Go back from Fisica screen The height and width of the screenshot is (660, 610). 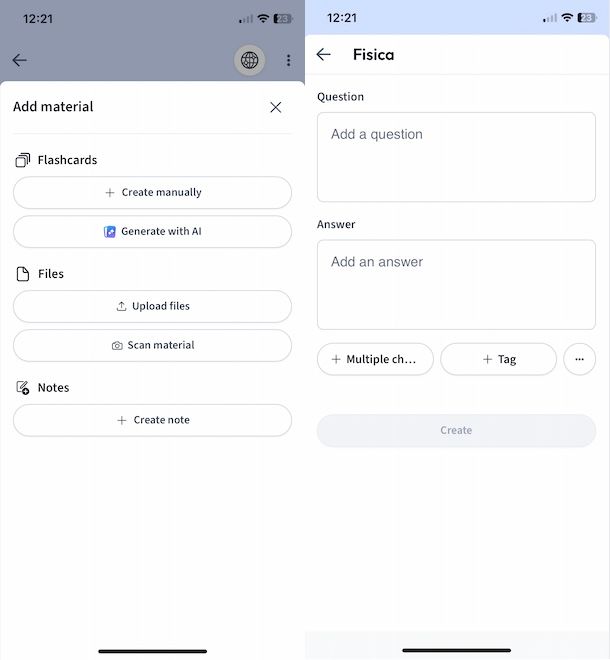323,54
